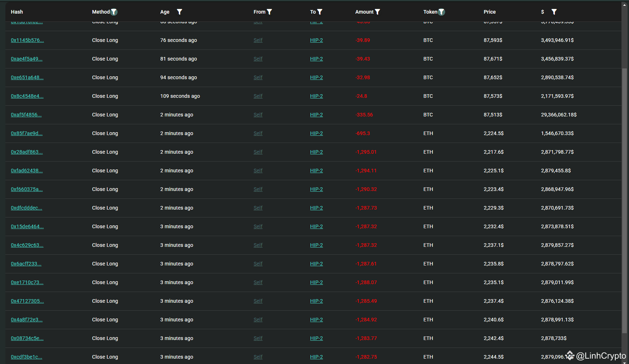Click HIP-2 link in the 81 seconds ago row
Image resolution: width=629 pixels, height=364 pixels.
316,59
